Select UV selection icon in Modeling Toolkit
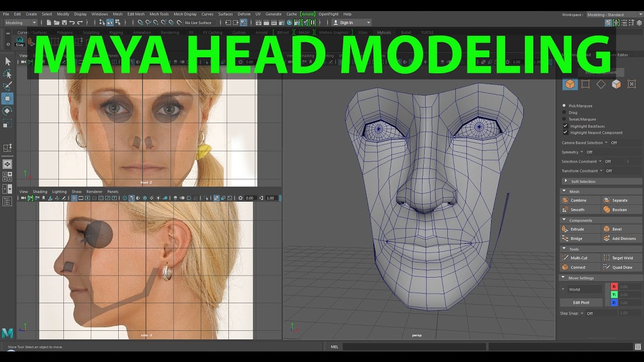 632,84
